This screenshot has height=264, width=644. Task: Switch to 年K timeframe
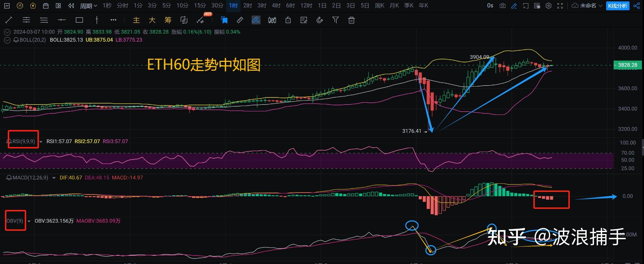click(x=423, y=6)
